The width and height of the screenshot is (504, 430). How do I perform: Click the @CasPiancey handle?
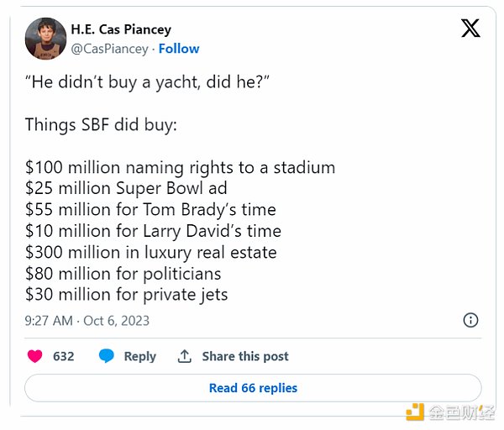(108, 49)
